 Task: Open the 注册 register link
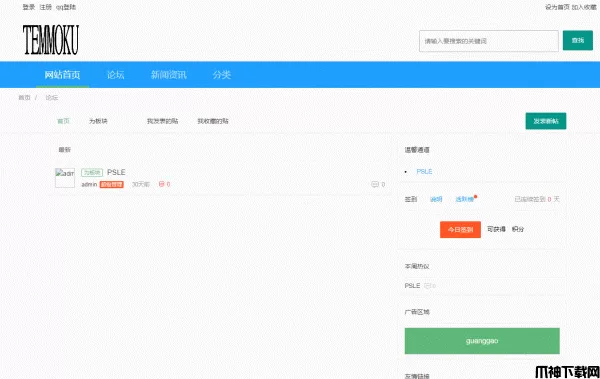(x=46, y=7)
